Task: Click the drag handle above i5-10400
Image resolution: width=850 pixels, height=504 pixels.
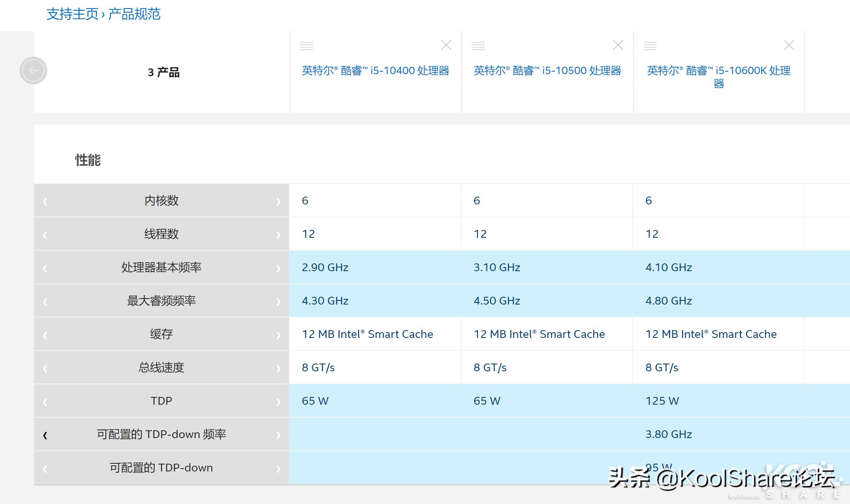Action: coord(307,46)
